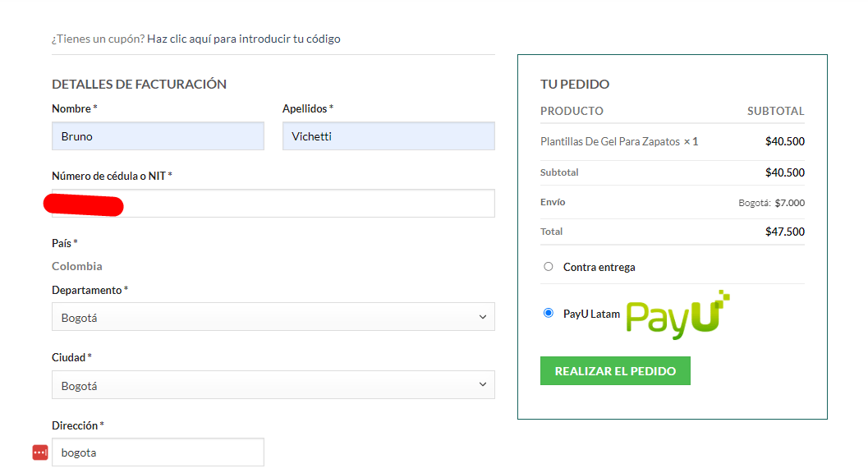Image resolution: width=868 pixels, height=473 pixels.
Task: Click the Contra entrega label text
Action: (x=599, y=267)
